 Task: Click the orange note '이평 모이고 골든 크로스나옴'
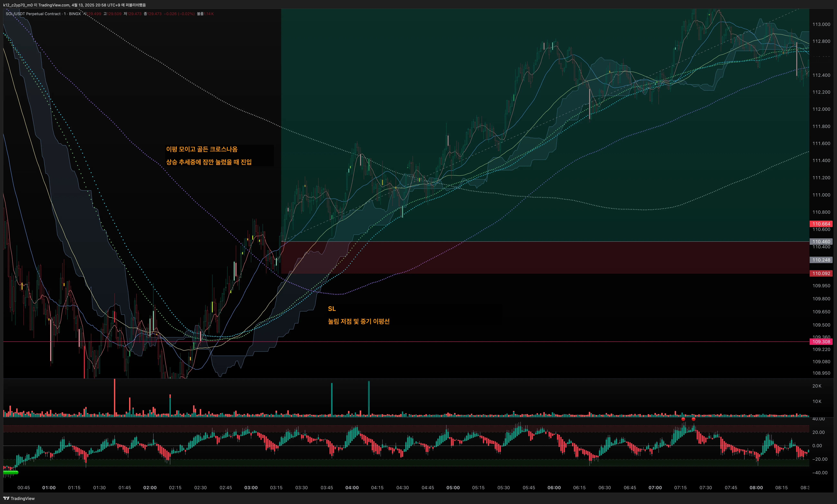click(x=202, y=149)
